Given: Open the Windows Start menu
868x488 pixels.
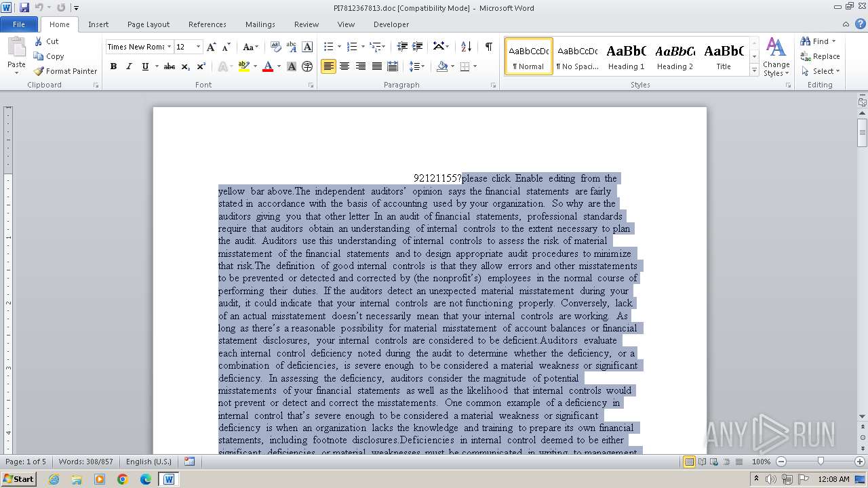Looking at the screenshot, I should (x=18, y=479).
